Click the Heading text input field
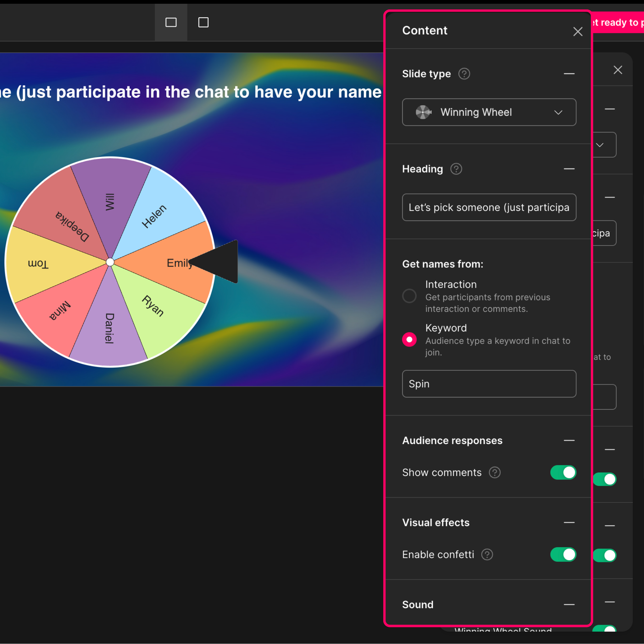Screen dimensions: 644x644 489,207
